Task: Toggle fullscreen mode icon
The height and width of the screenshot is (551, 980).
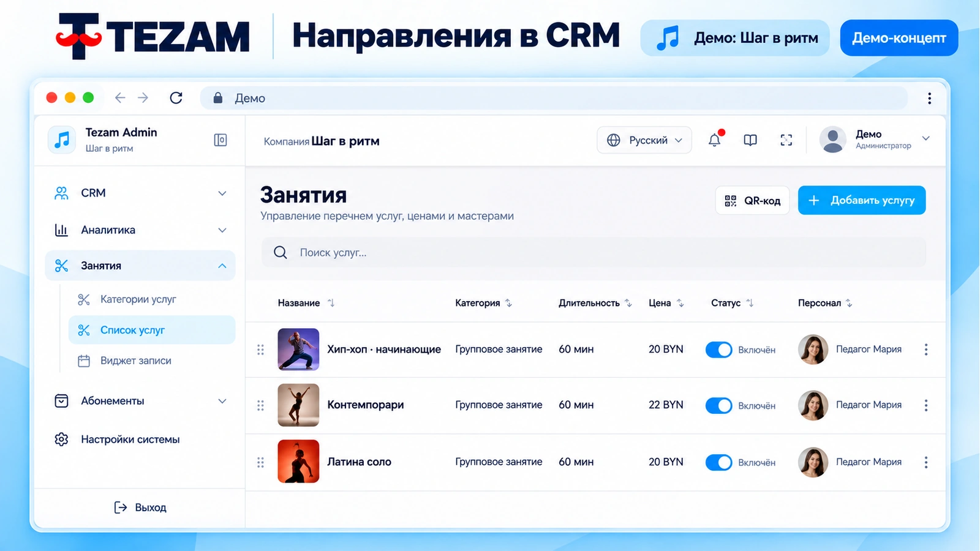Action: [786, 140]
